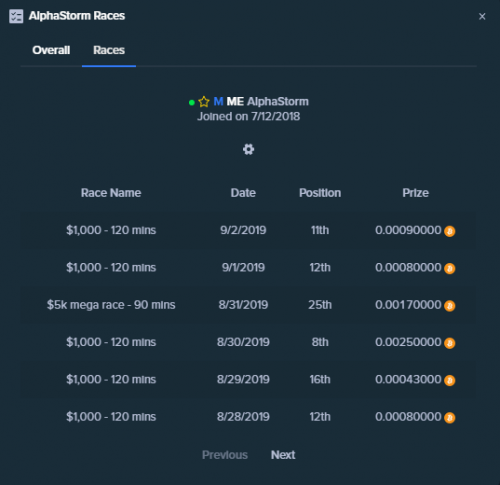This screenshot has width=500, height=485.
Task: Go to Next page of races
Action: (283, 455)
